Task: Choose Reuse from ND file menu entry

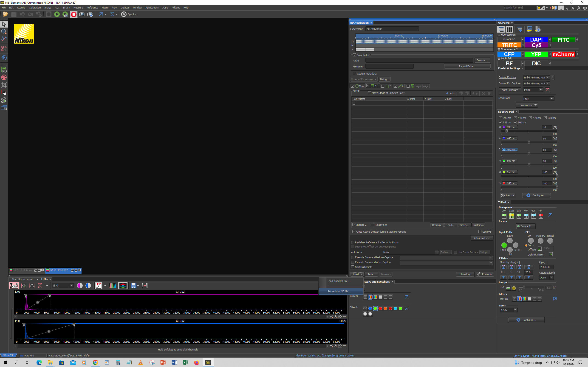Action: pos(339,291)
